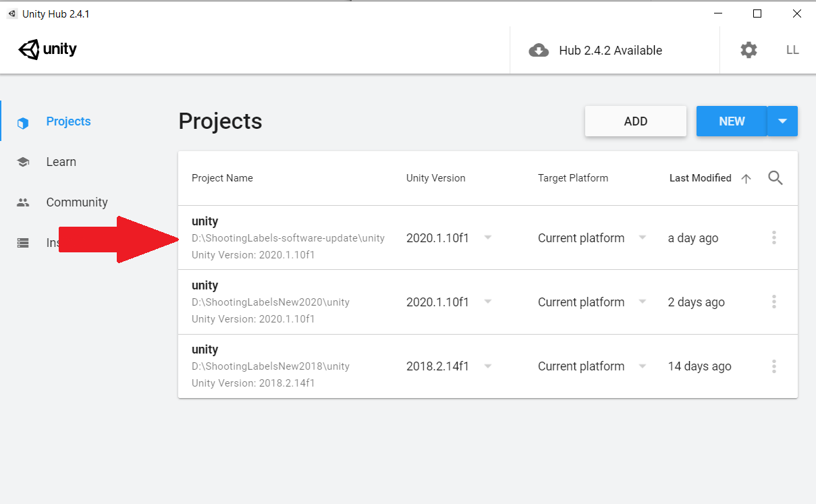The image size is (816, 504).
Task: Sort by the Last Modified column header
Action: tap(700, 178)
